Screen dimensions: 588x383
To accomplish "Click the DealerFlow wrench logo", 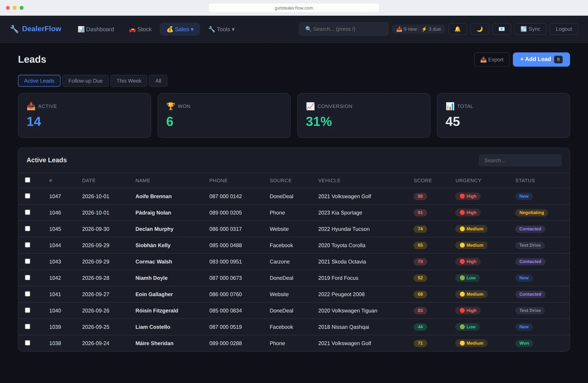I will [x=14, y=29].
